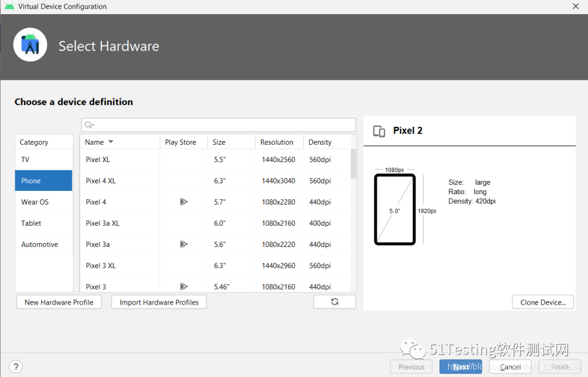Sort by Size column header

[x=231, y=142]
